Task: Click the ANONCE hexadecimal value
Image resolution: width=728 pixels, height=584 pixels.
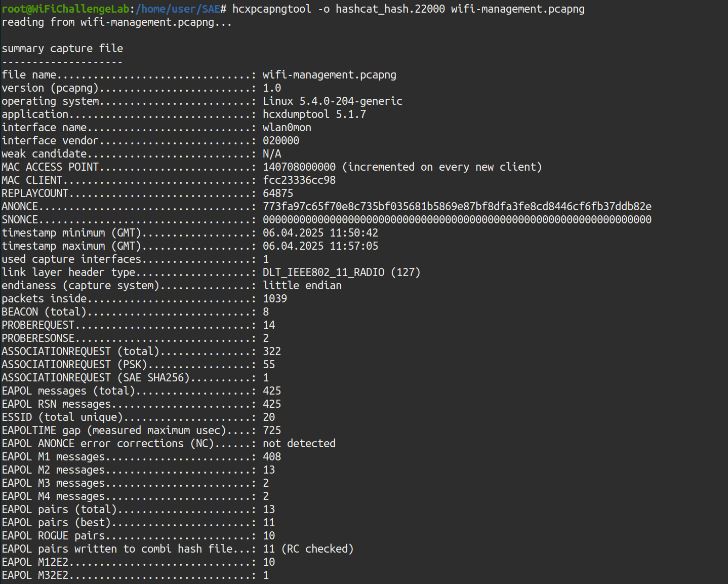Action: coord(457,207)
